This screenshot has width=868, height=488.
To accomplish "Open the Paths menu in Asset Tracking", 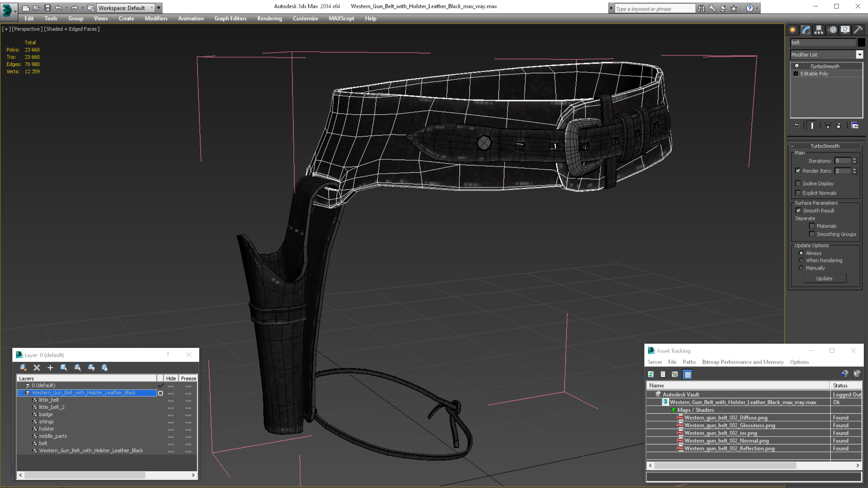I will [689, 362].
